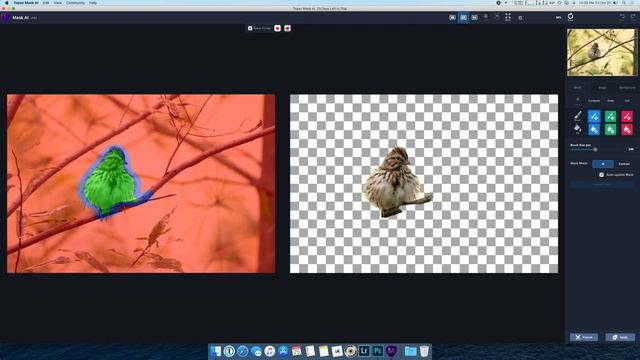640x360 pixels.
Task: Open the Mask tab in right panel
Action: pyautogui.click(x=578, y=87)
